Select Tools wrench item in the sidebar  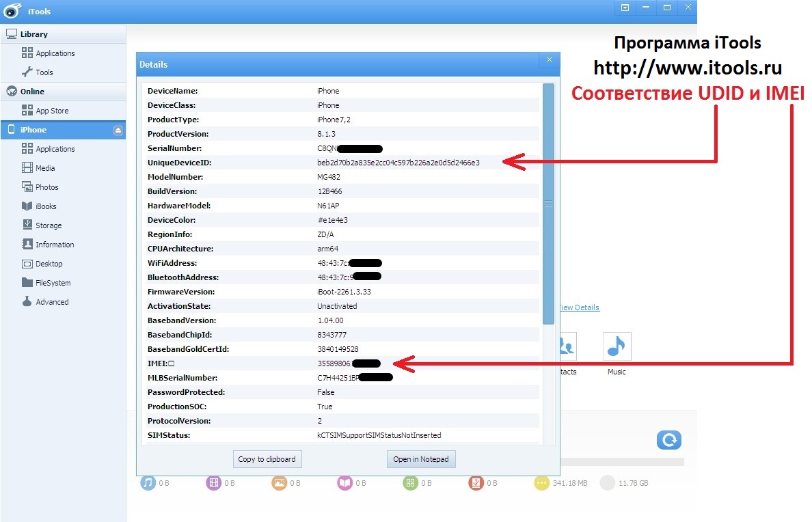pos(38,72)
